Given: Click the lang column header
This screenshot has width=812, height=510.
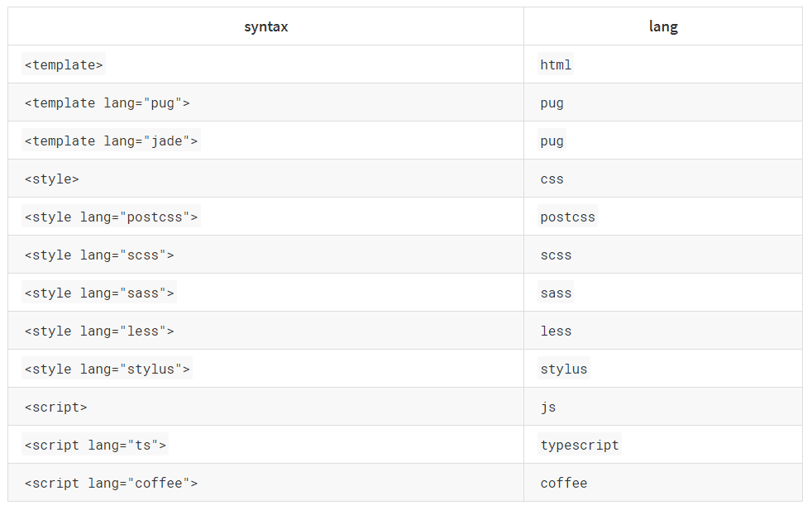Looking at the screenshot, I should pyautogui.click(x=662, y=26).
